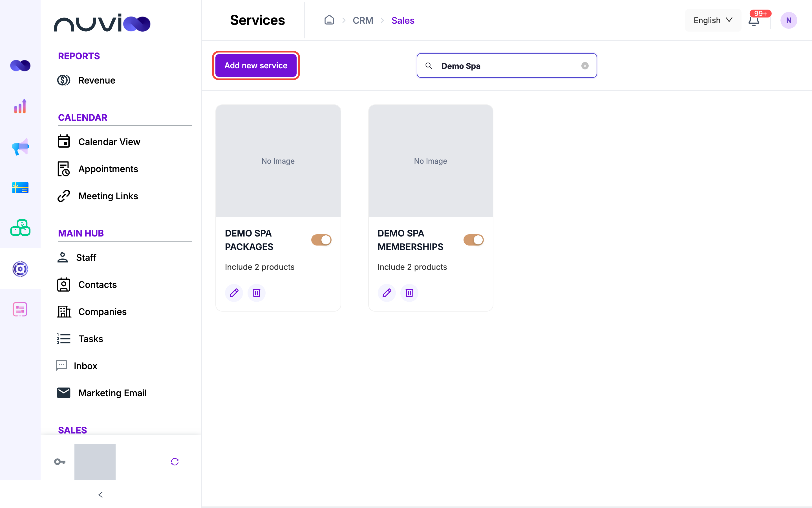
Task: Click the REPORTS section heading
Action: coord(79,56)
